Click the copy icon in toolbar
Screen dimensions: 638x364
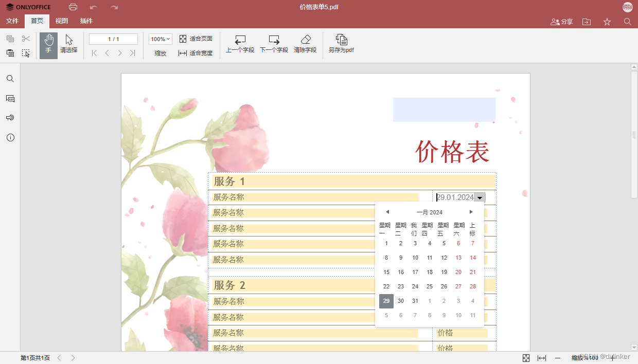click(10, 39)
